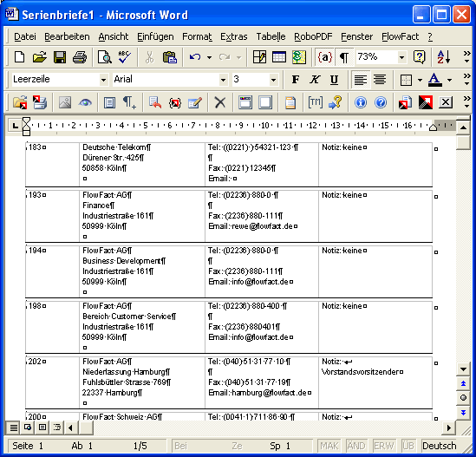Open the FlowFact menu
This screenshot has height=457, width=476.
(400, 36)
